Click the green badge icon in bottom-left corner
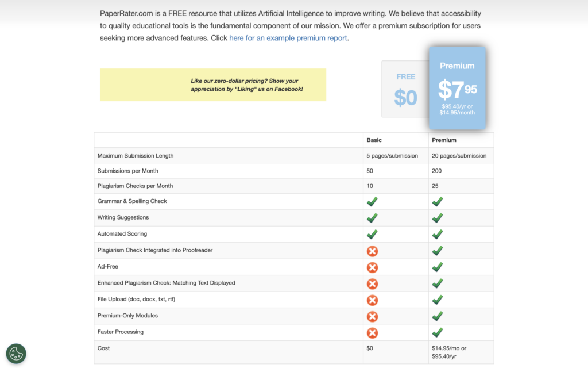The height and width of the screenshot is (368, 588). (x=16, y=353)
